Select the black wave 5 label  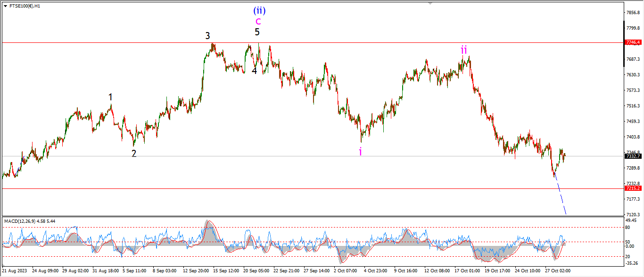[257, 33]
